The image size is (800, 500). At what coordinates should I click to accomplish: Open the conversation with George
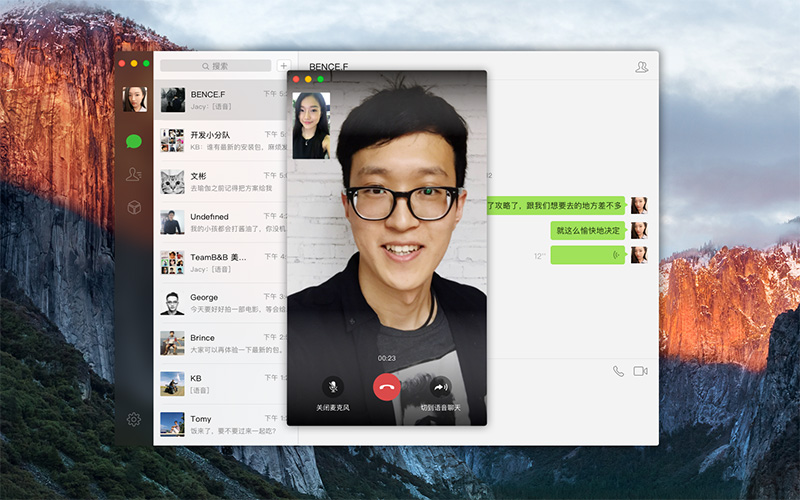tap(220, 303)
